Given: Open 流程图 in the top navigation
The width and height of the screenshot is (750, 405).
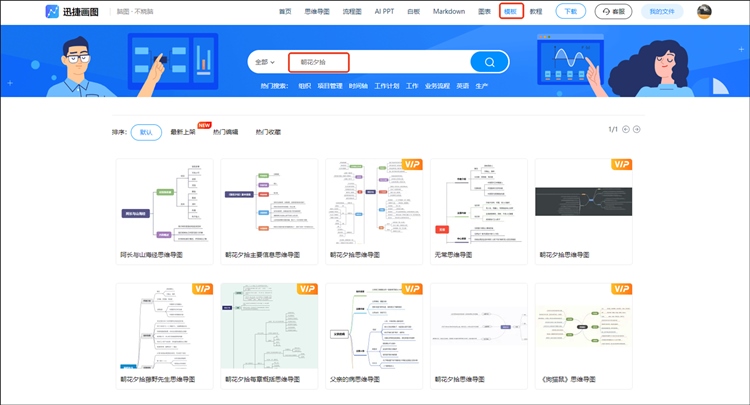Looking at the screenshot, I should point(352,11).
